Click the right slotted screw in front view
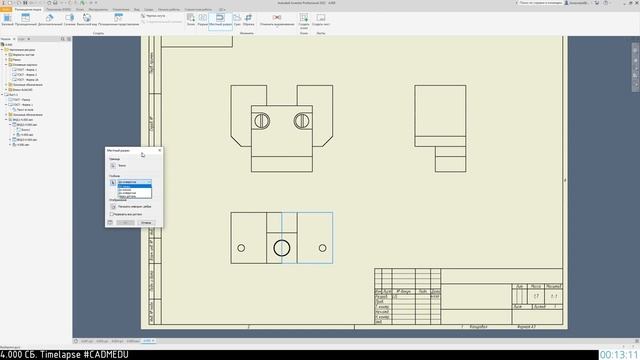 (302, 121)
